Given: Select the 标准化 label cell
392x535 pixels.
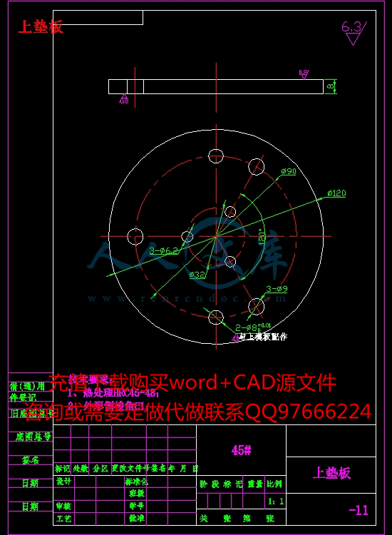Looking at the screenshot, I should pyautogui.click(x=136, y=481).
